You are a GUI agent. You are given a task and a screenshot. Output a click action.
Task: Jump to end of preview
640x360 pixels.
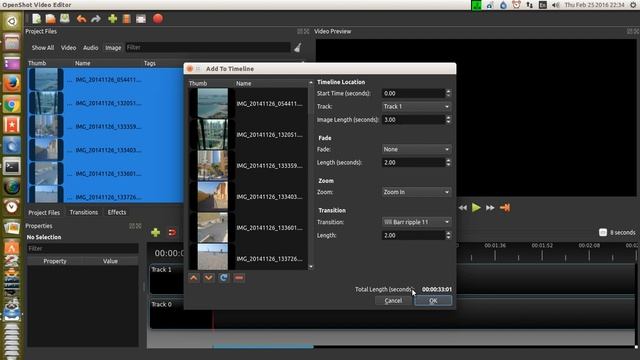point(505,208)
